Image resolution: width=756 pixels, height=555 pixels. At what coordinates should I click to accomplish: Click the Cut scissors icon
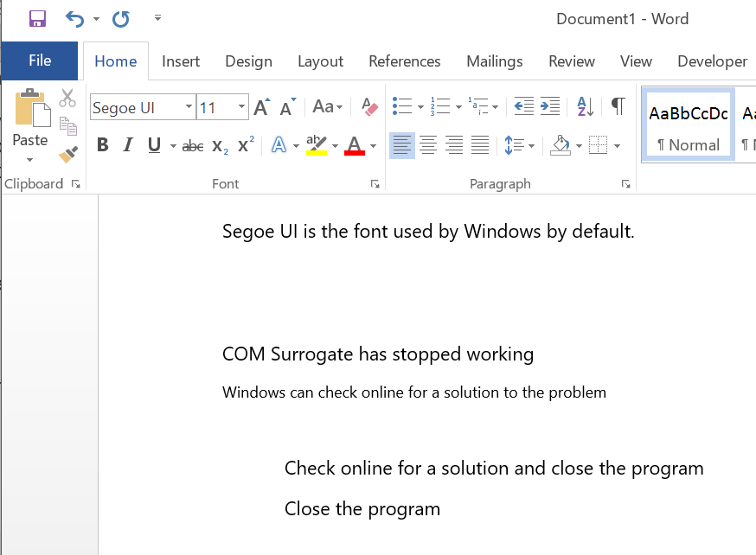coord(66,98)
